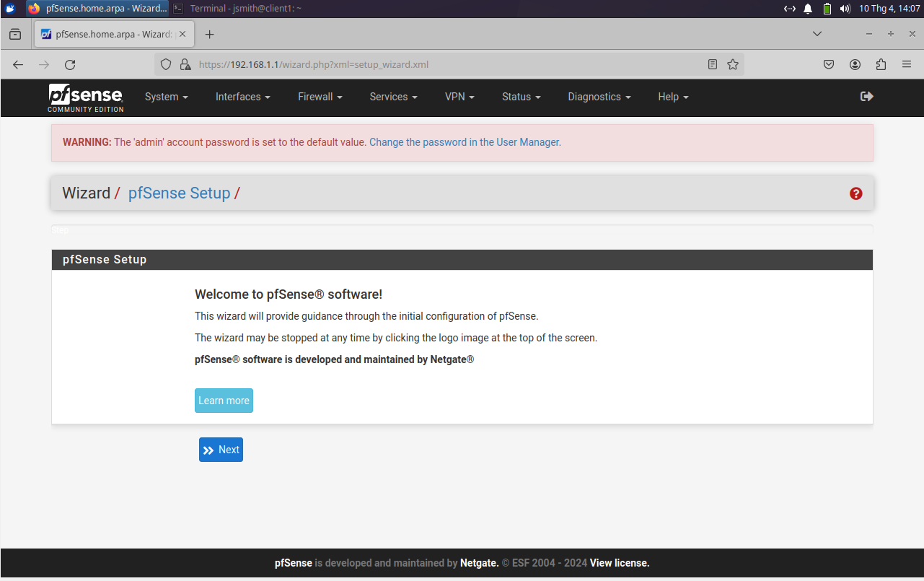Expand the Firewall dropdown menu

coord(320,97)
